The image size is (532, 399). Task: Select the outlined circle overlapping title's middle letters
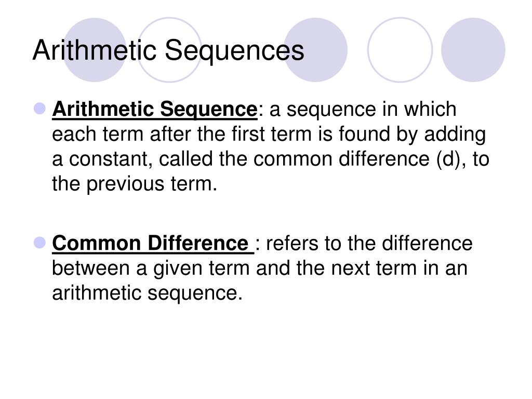(169, 50)
